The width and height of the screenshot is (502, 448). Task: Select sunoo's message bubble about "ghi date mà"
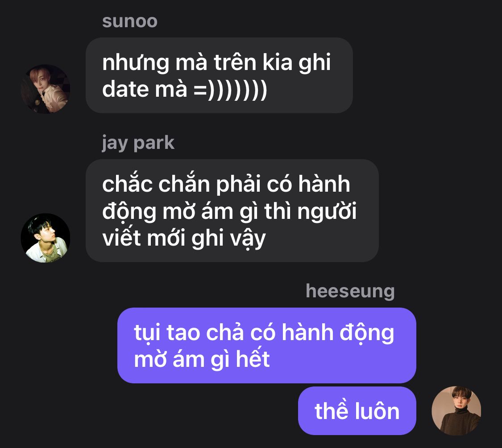[x=219, y=75]
